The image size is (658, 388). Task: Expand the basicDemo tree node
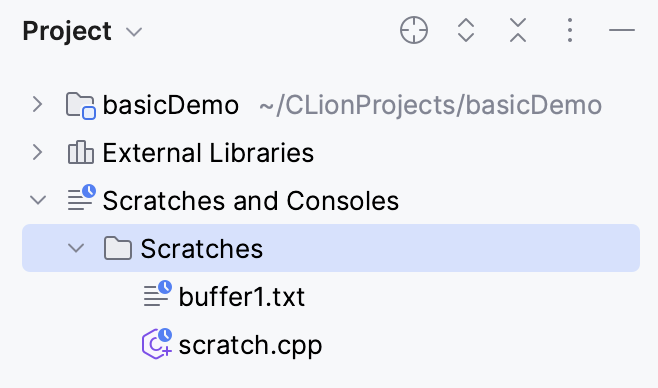coord(38,104)
